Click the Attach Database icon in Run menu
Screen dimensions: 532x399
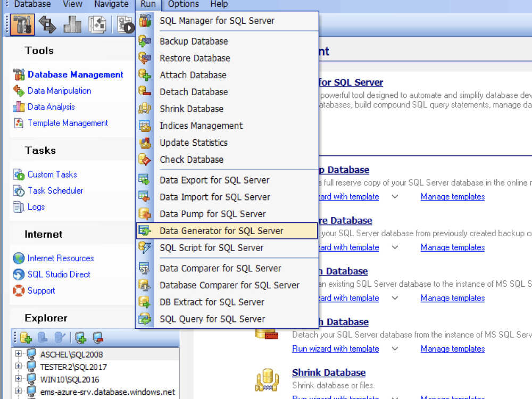pyautogui.click(x=145, y=75)
